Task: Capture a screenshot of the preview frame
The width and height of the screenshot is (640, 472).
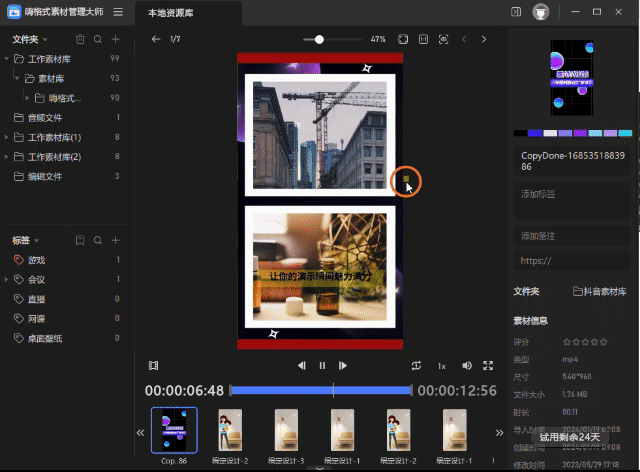Action: pos(443,39)
